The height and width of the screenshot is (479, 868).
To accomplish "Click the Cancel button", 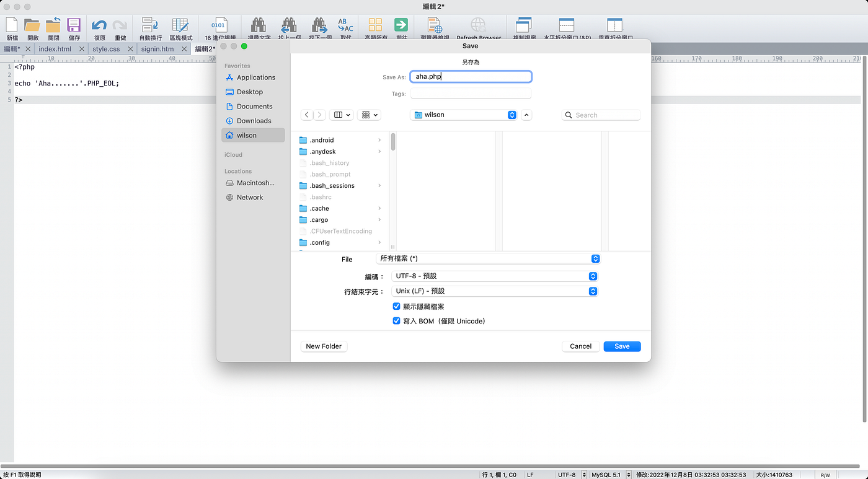I will 581,346.
